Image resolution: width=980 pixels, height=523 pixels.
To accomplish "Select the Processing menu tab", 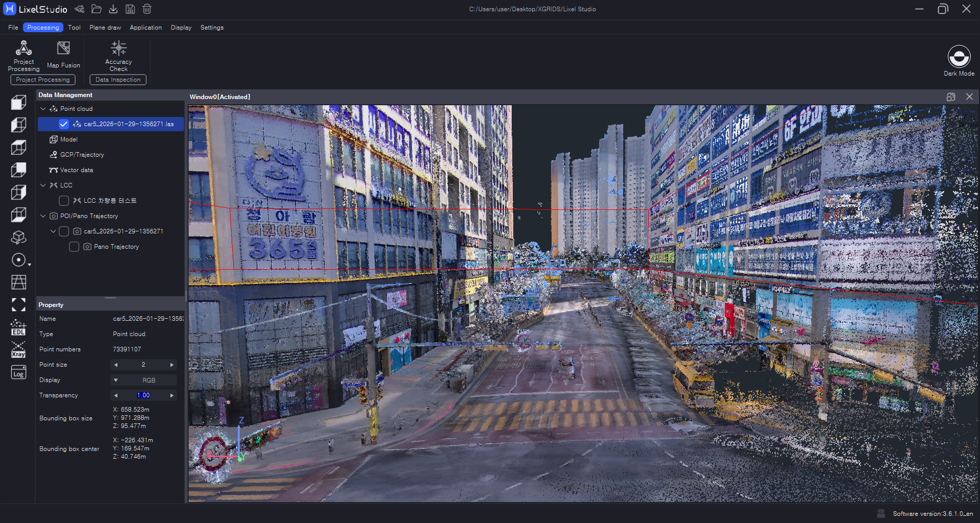I will coord(43,28).
